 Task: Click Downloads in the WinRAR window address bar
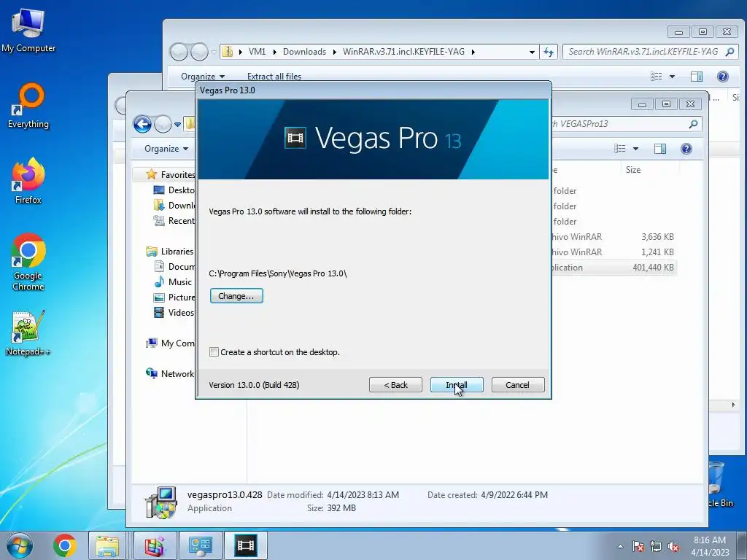point(304,52)
